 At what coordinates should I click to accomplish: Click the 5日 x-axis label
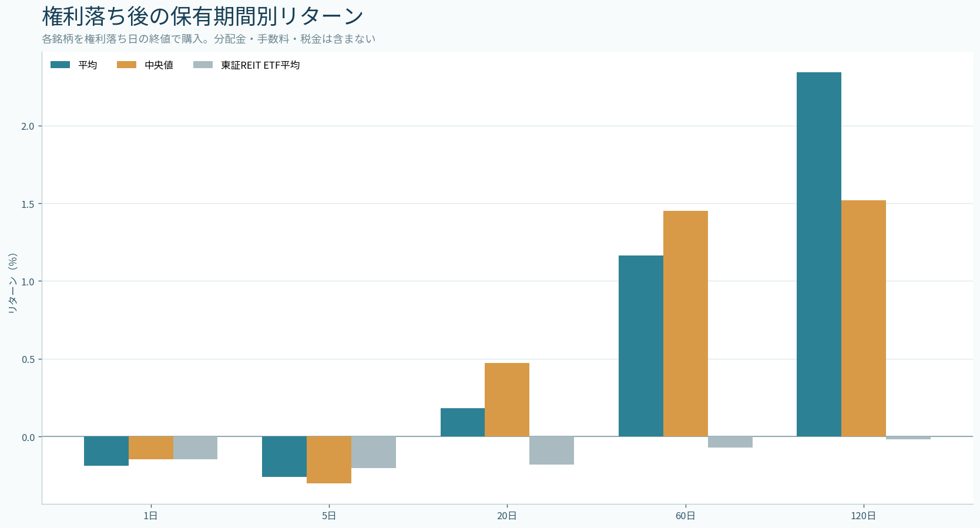pyautogui.click(x=329, y=516)
